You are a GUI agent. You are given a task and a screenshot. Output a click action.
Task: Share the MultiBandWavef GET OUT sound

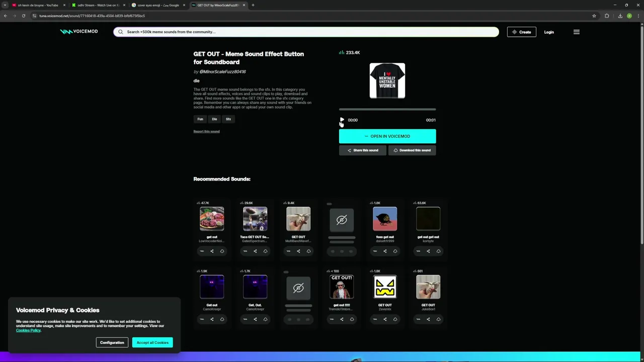coord(298,251)
